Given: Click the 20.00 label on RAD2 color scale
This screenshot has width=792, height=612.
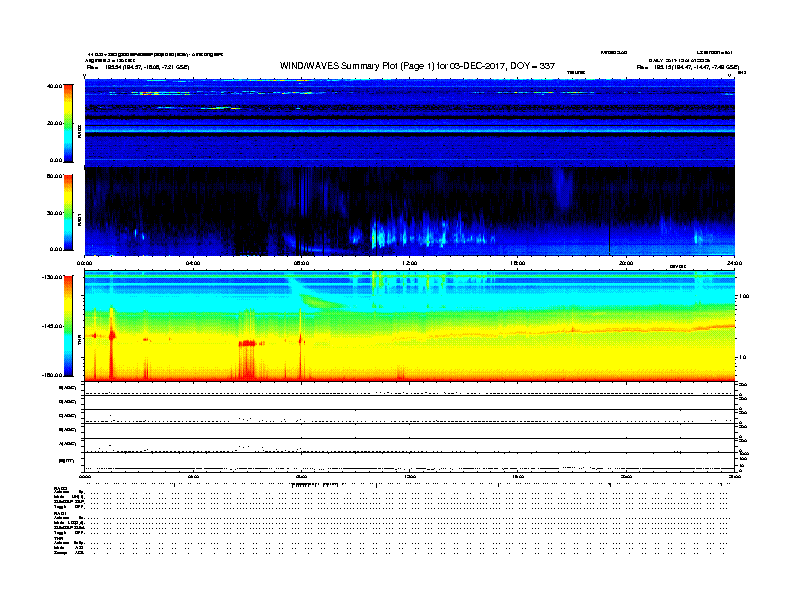Looking at the screenshot, I should click(54, 123).
